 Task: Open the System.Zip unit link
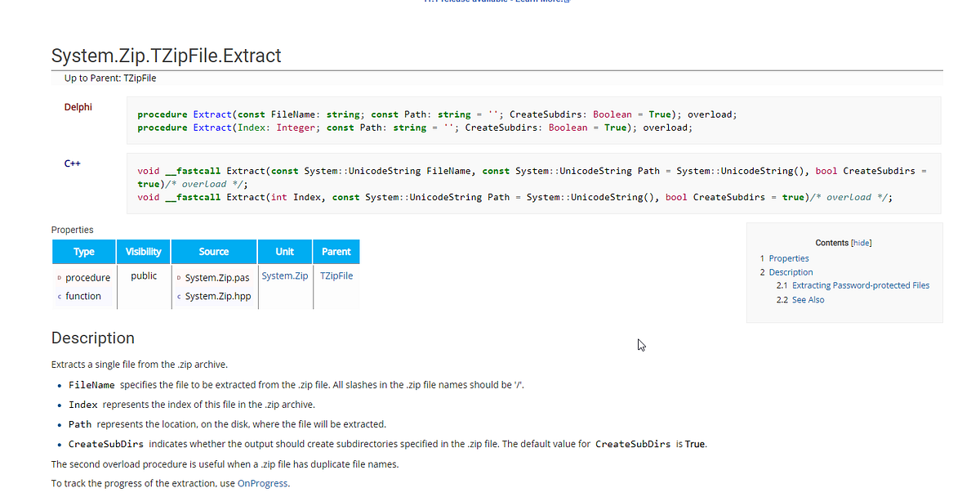pos(284,275)
